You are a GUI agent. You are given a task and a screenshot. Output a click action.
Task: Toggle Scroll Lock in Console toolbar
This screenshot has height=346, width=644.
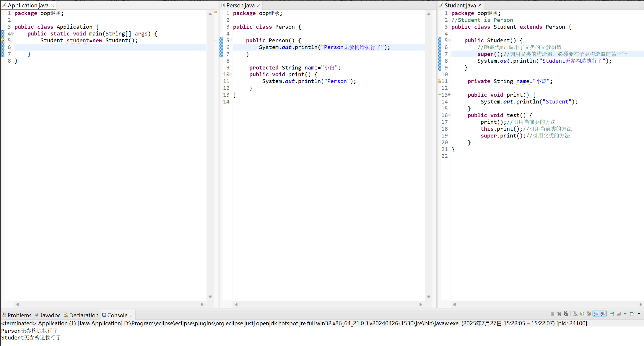coord(582,314)
